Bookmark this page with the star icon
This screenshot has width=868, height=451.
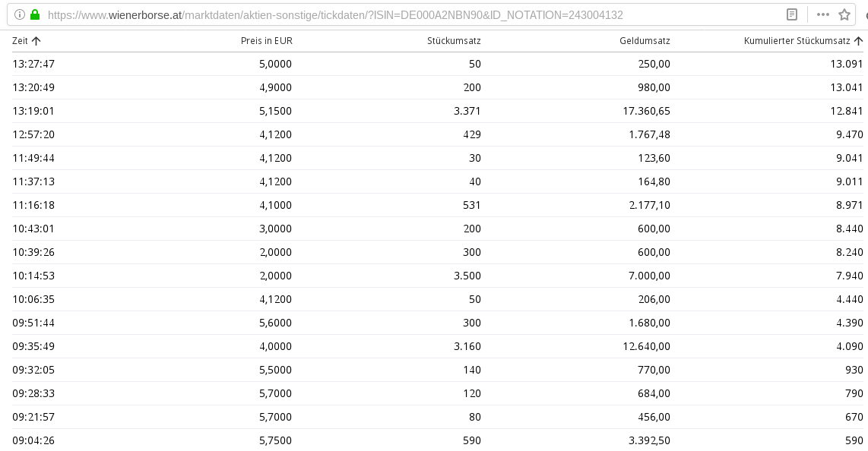pos(844,14)
